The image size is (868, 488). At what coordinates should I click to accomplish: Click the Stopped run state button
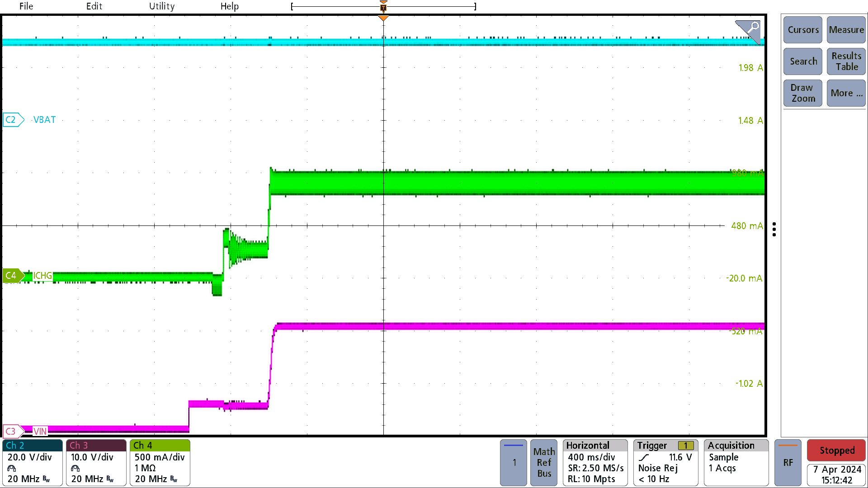click(x=836, y=450)
